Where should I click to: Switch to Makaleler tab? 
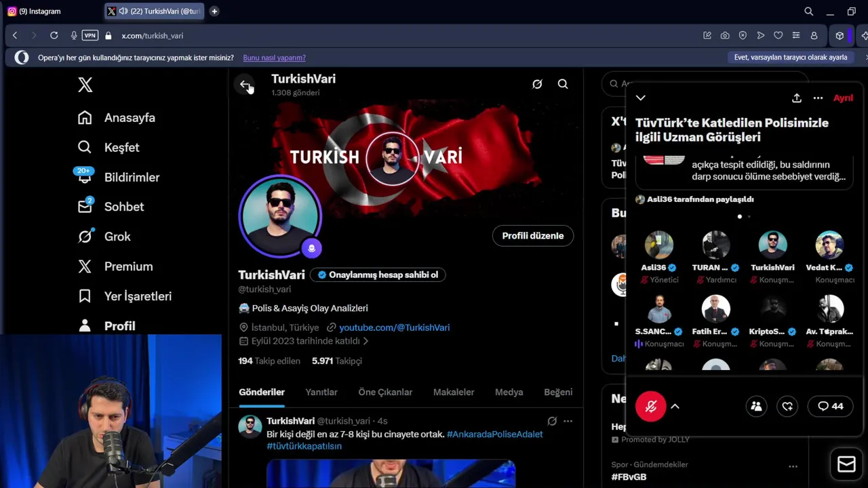click(454, 392)
